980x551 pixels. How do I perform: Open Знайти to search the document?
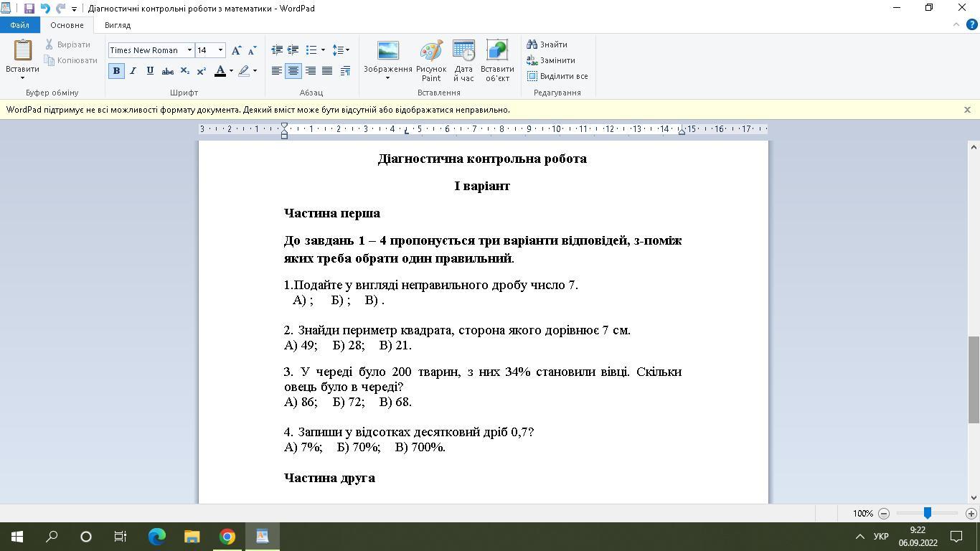coord(547,44)
